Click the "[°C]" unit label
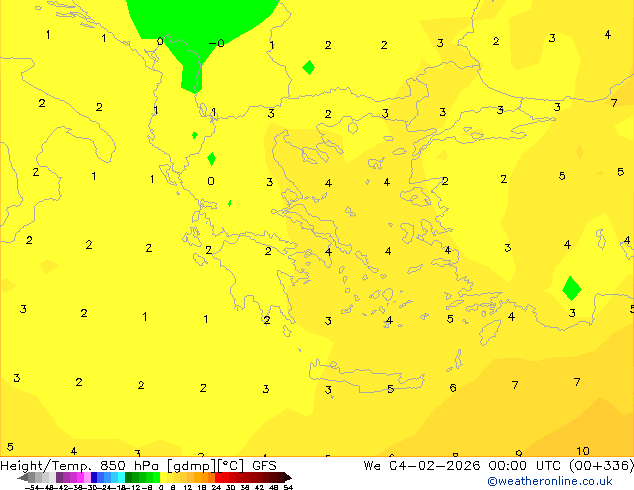The height and width of the screenshot is (490, 634). pos(231,466)
